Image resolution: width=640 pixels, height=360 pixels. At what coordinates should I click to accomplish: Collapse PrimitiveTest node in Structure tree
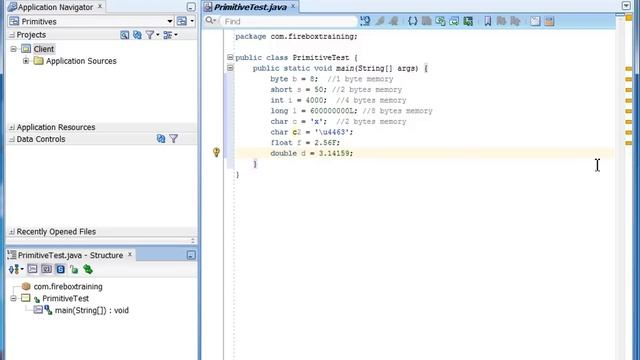point(13,298)
